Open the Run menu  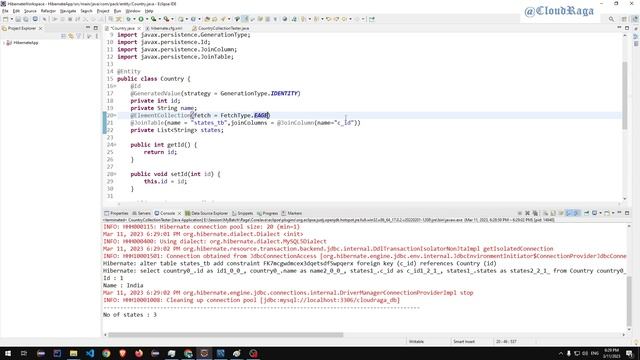point(117,11)
